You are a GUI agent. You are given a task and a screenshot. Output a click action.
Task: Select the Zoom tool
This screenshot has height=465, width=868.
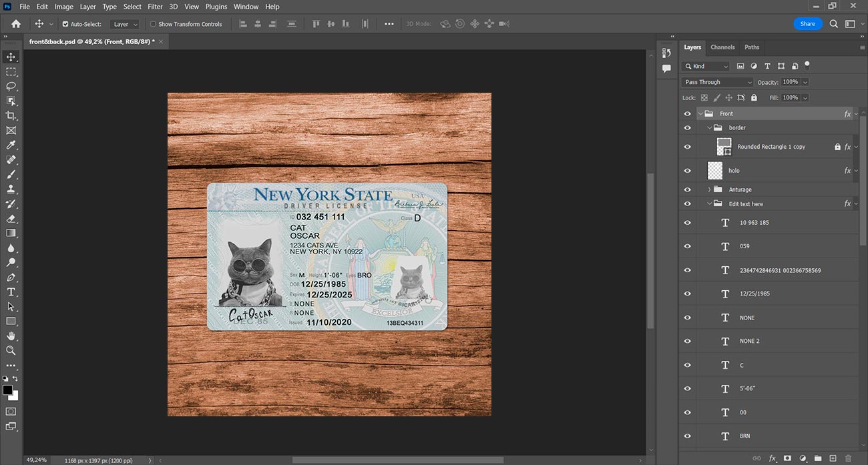11,350
